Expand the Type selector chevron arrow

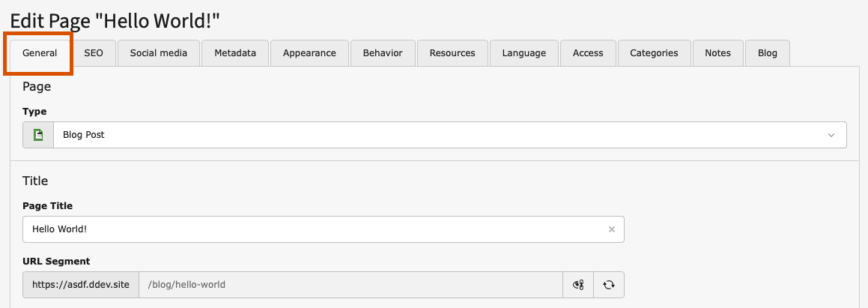pyautogui.click(x=831, y=135)
